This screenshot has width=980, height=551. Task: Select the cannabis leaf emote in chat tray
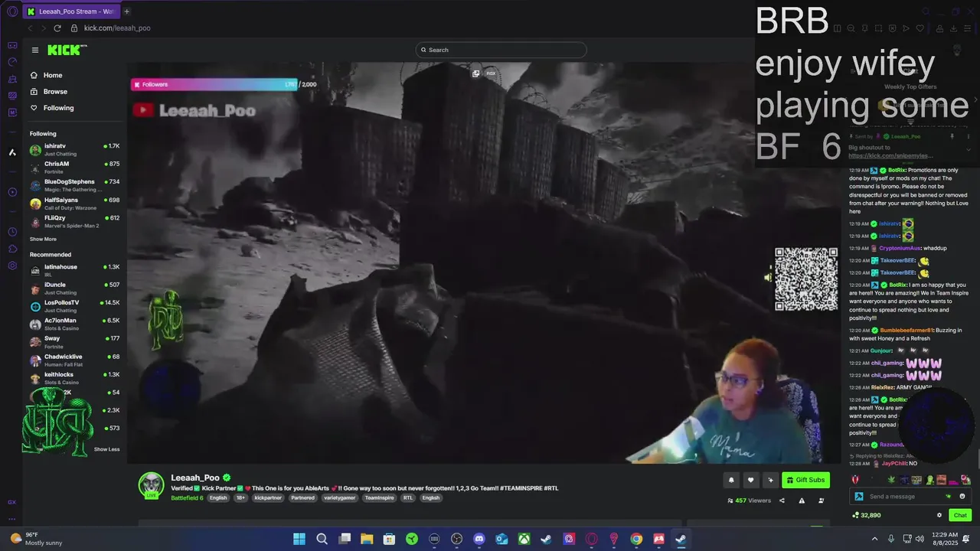tap(890, 480)
